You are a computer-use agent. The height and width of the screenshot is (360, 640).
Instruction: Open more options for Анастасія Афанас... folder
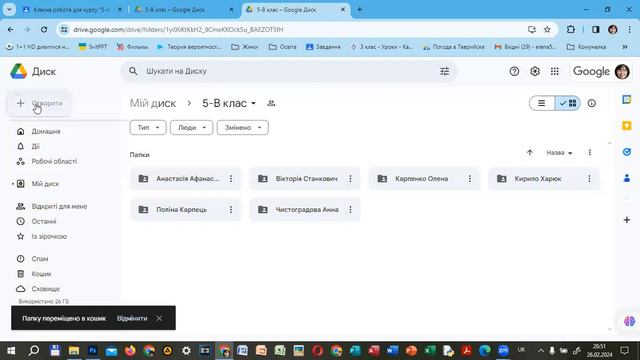point(231,179)
